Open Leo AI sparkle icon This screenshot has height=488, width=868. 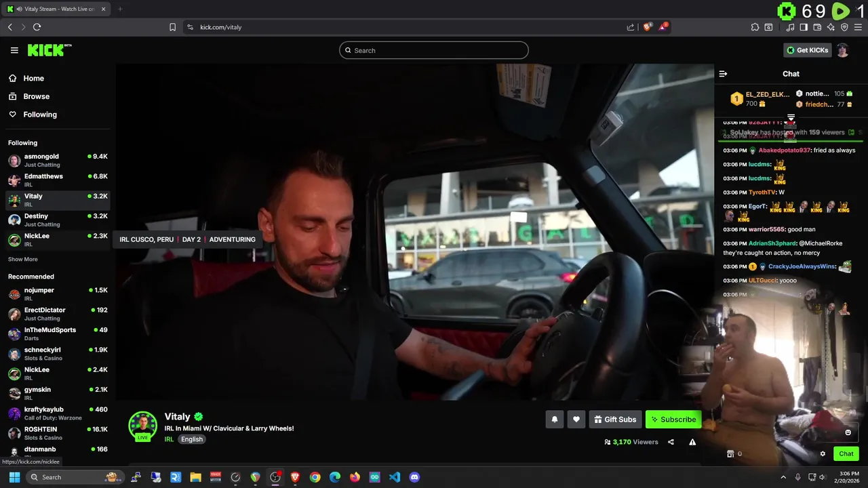pos(831,27)
